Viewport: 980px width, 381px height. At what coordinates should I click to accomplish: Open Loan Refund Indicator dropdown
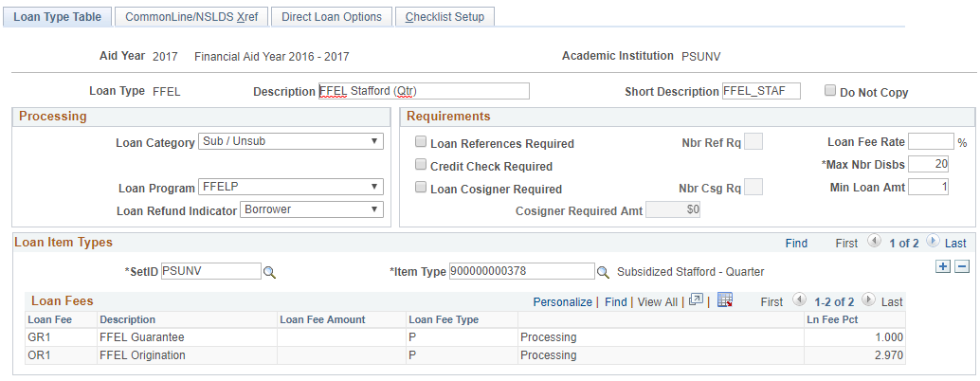pos(312,209)
